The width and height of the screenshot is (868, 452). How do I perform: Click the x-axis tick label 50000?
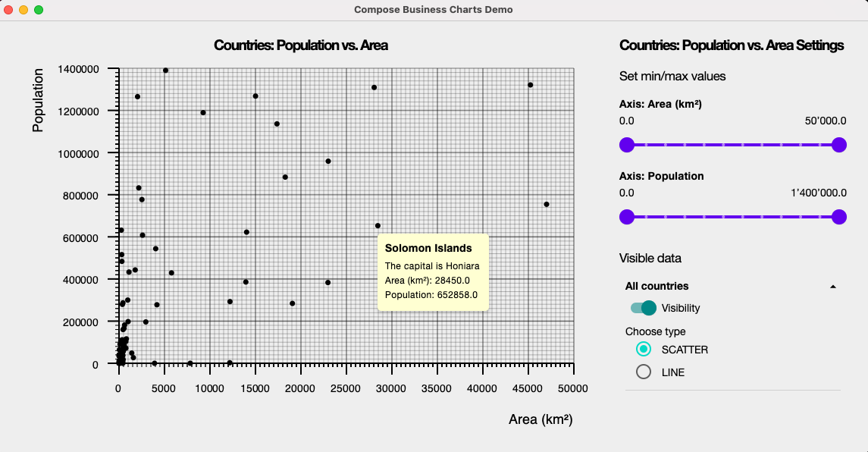[572, 389]
